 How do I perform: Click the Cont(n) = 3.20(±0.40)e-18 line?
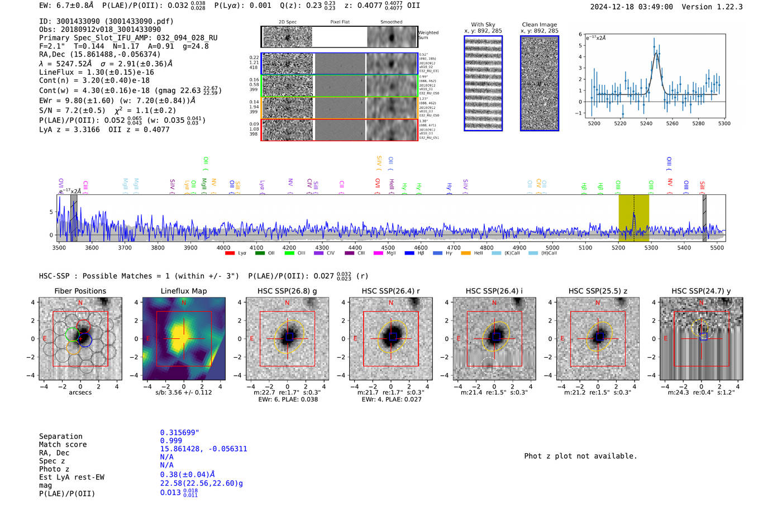[x=94, y=80]
